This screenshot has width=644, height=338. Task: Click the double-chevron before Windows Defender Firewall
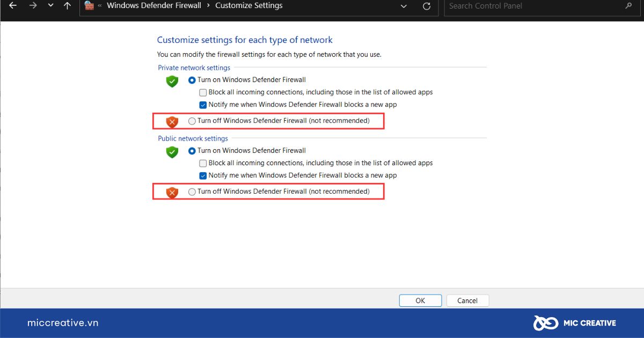[x=100, y=6]
